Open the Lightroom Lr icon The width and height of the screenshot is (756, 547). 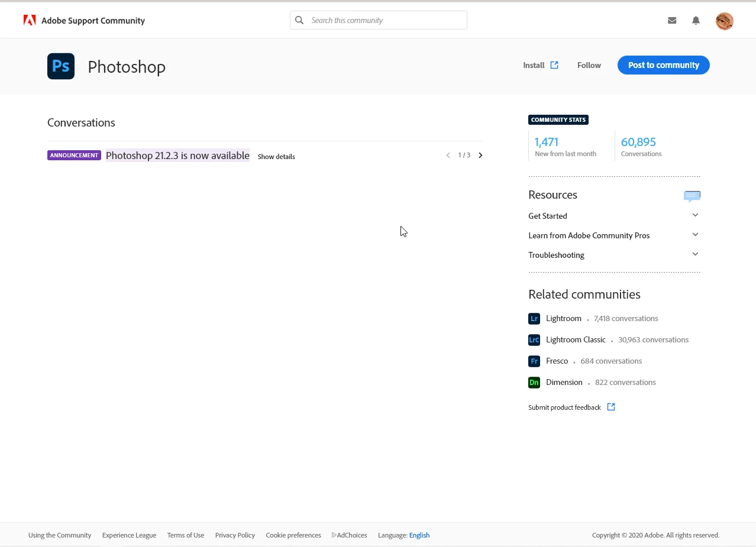[534, 319]
